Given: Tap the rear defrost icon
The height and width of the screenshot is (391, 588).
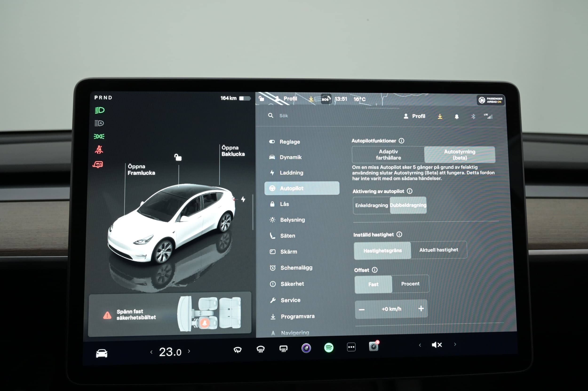Looking at the screenshot, I should click(x=283, y=349).
